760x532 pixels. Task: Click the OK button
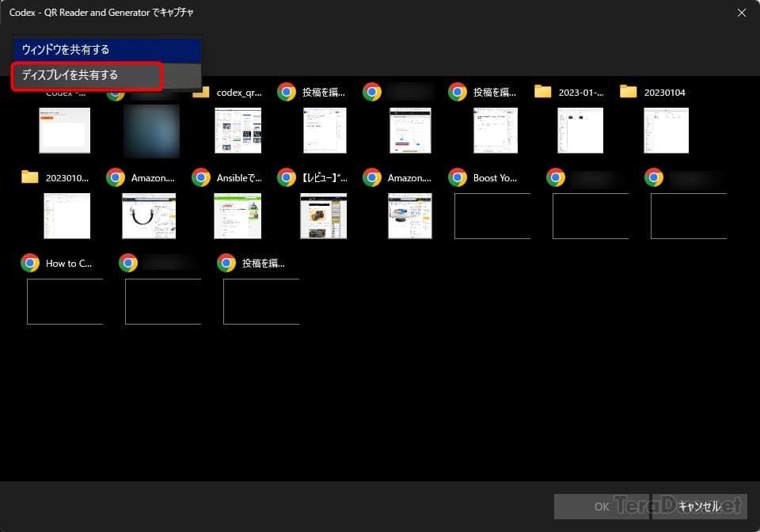coord(602,507)
